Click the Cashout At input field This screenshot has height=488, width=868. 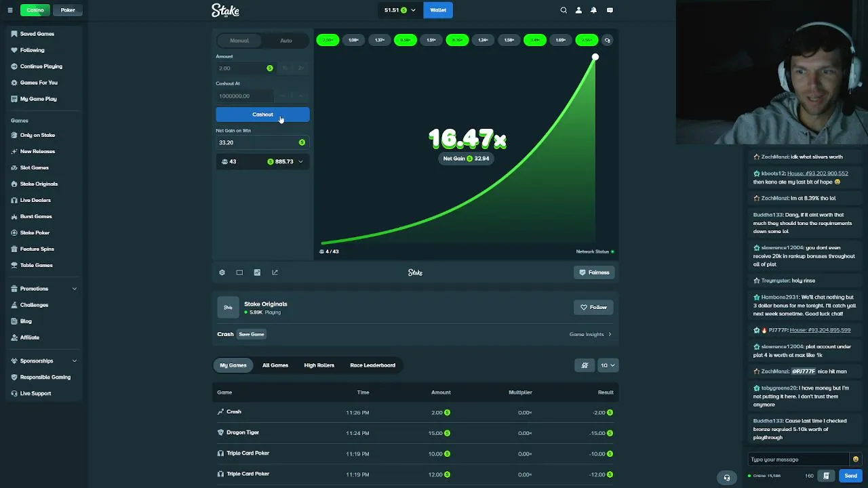tap(245, 96)
